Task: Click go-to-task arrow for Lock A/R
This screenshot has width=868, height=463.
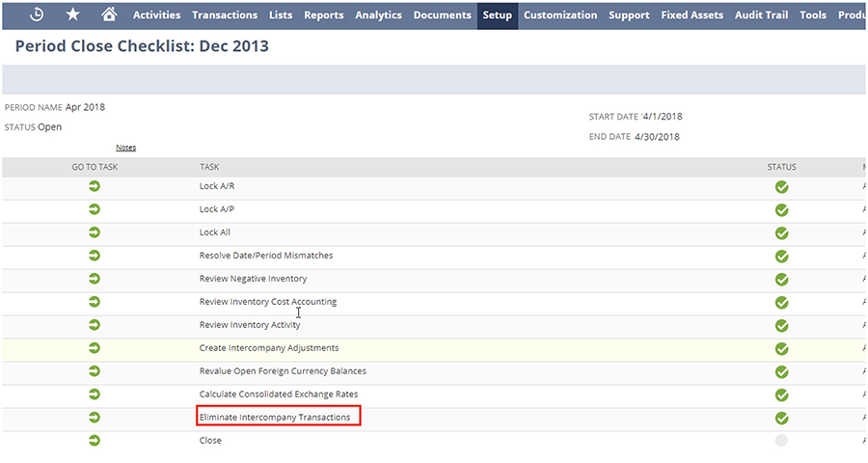Action: point(95,186)
